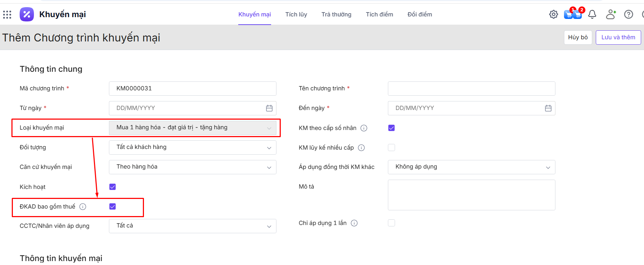The image size is (644, 265).
Task: Open the Căn cứ khuyến mại dropdown
Action: (193, 167)
